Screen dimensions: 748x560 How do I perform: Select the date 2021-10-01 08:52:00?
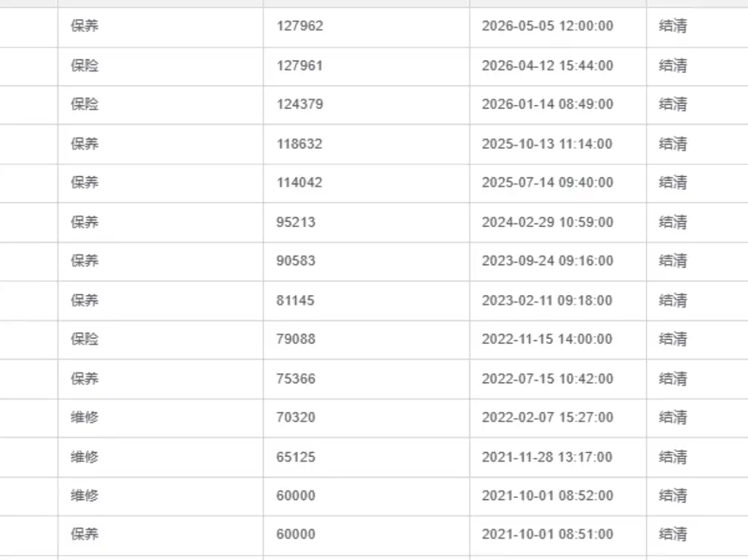[x=547, y=495]
